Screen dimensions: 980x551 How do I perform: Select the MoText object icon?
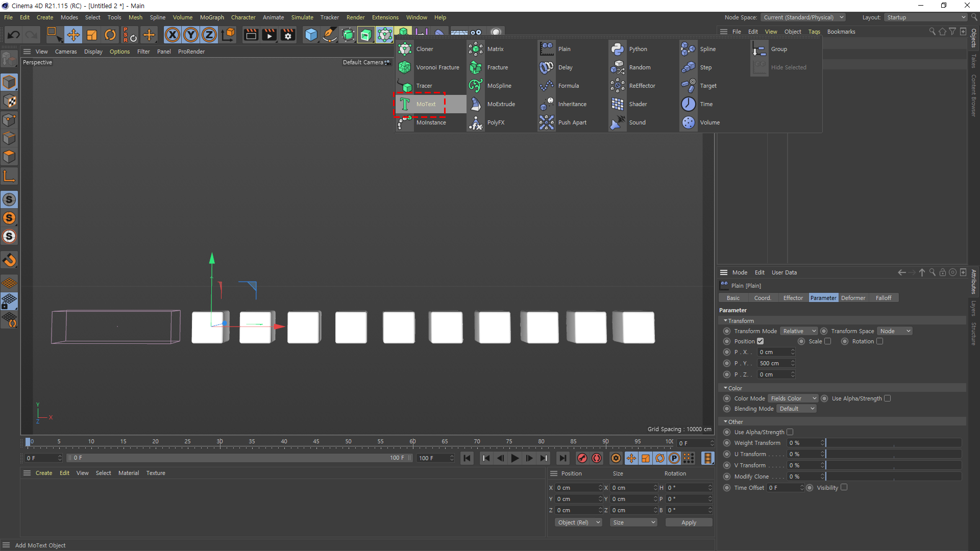tap(405, 104)
